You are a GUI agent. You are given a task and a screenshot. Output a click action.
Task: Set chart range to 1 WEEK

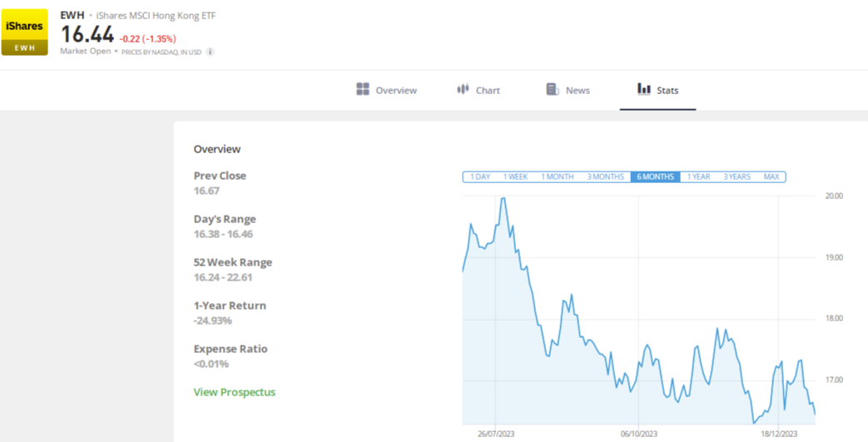515,176
